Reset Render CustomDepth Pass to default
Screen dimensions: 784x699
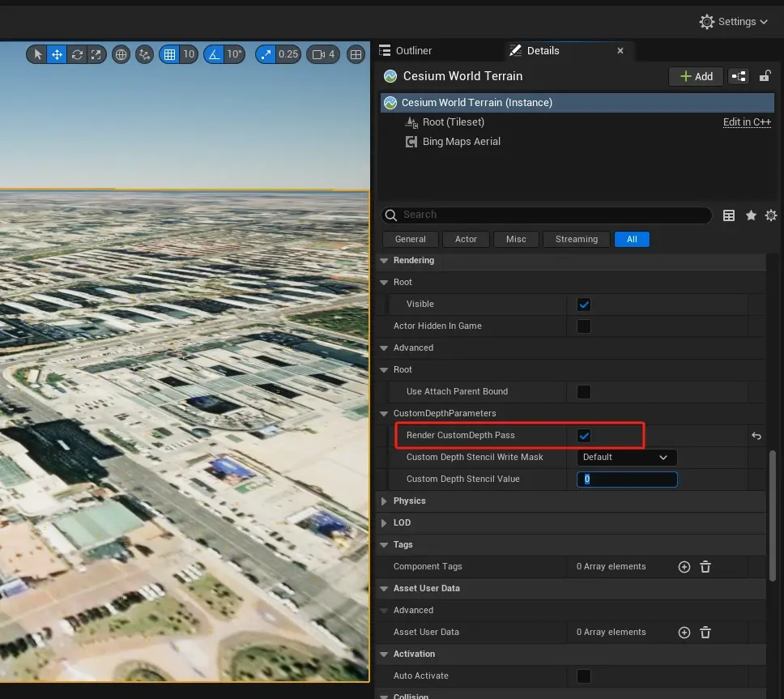[x=756, y=436]
